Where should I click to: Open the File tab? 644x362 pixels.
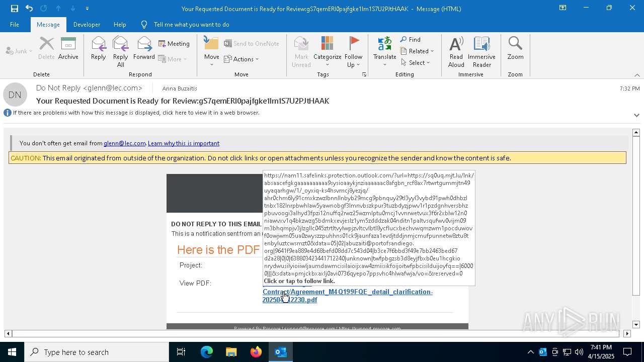tap(15, 25)
